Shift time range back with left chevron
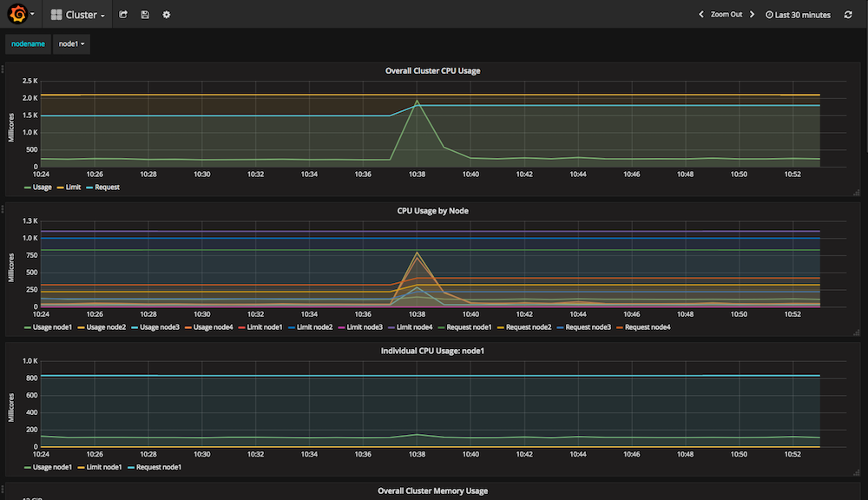This screenshot has width=868, height=500. coord(701,15)
